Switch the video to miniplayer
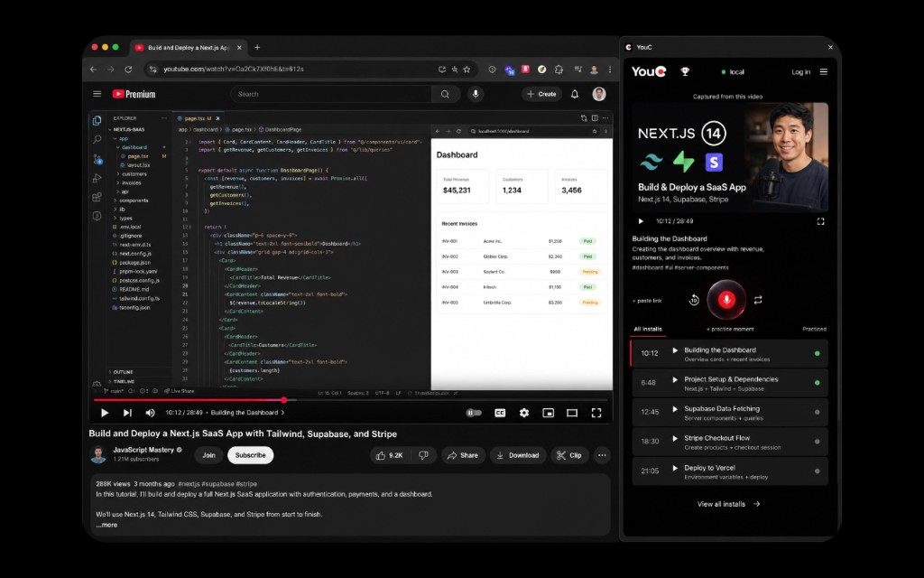Screen dimensions: 924x578 [548, 413]
